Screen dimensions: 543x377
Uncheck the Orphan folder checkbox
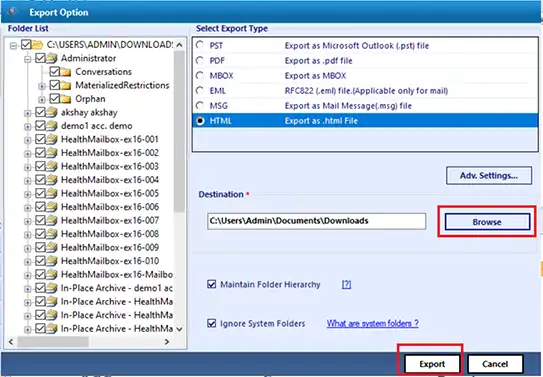[x=54, y=99]
